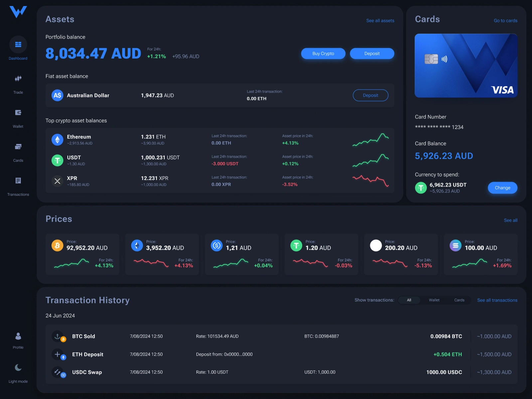Image resolution: width=532 pixels, height=399 pixels.
Task: Open See all transactions link
Action: [x=497, y=300]
